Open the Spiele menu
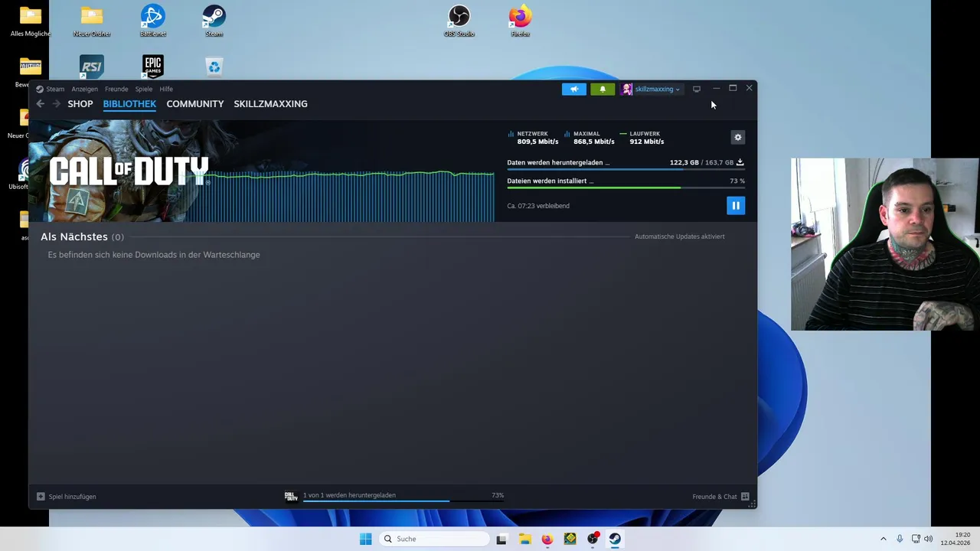Viewport: 980px width, 551px height. coord(144,90)
